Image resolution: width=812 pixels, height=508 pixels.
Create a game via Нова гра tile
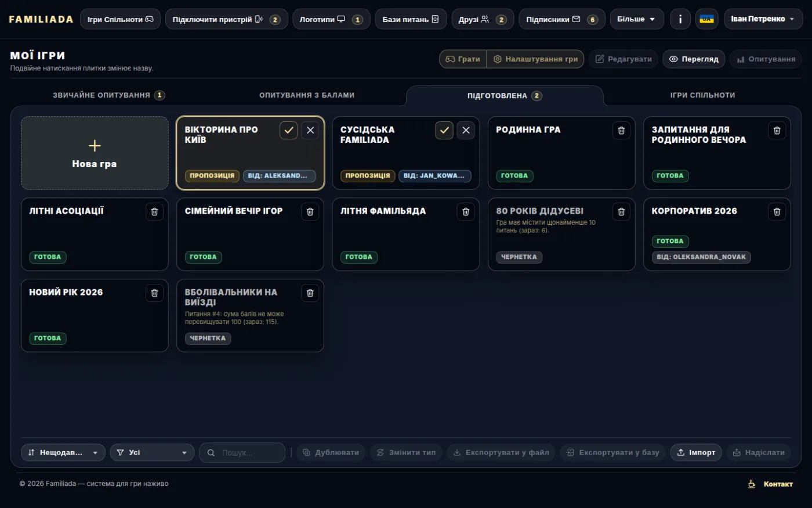click(x=95, y=153)
